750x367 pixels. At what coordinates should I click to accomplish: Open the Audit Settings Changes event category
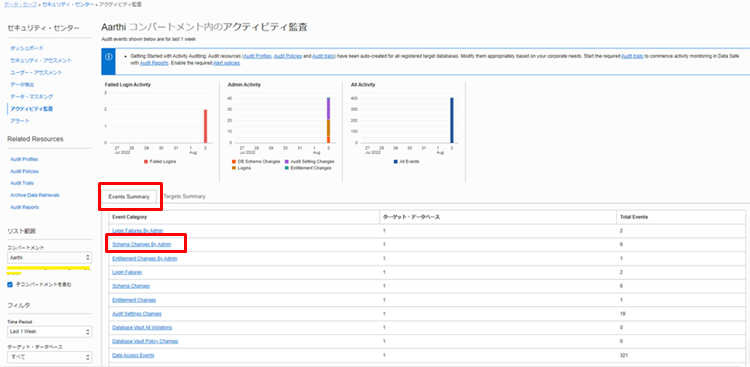[x=137, y=314]
